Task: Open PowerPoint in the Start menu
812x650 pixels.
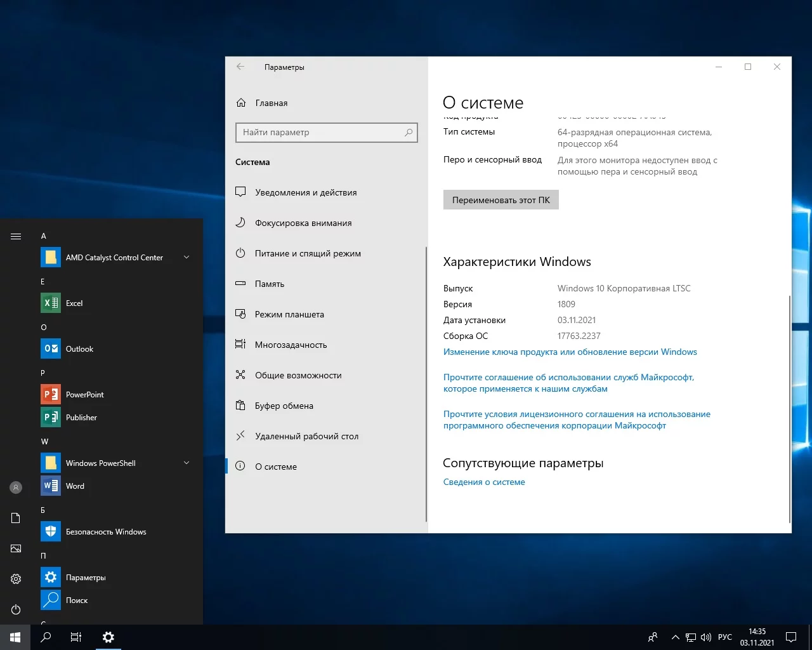Action: point(84,395)
